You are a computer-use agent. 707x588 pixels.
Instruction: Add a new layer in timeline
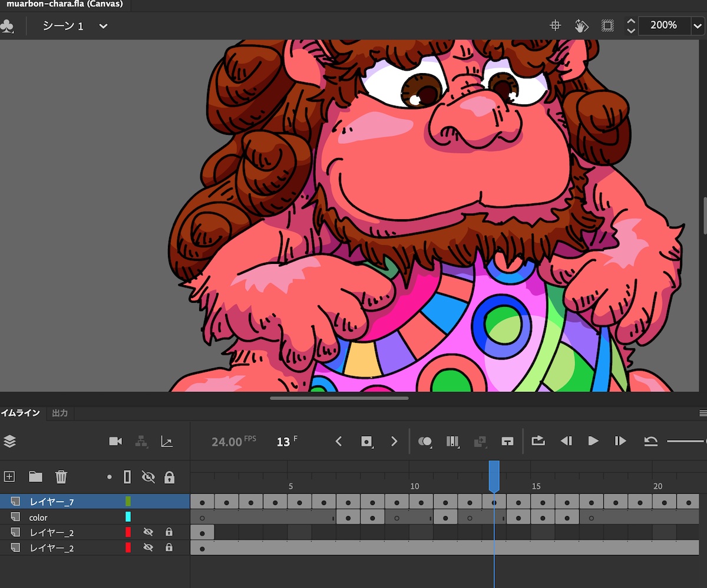[9, 476]
